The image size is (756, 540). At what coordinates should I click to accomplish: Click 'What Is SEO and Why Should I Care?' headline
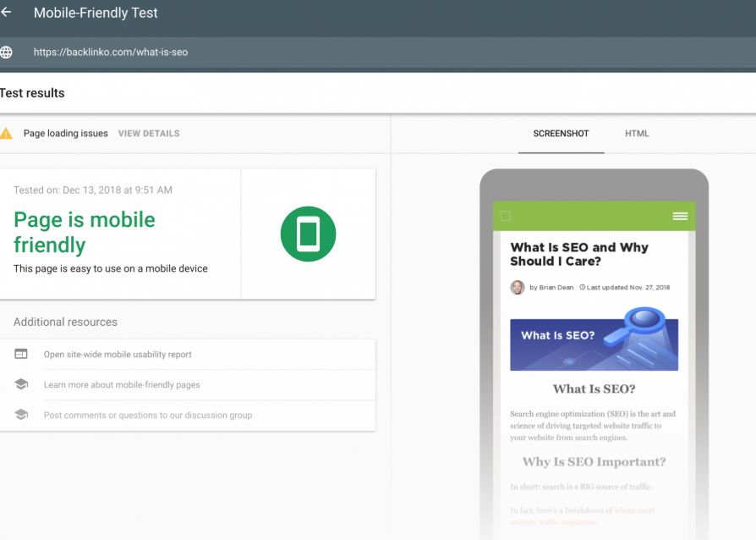click(x=579, y=254)
